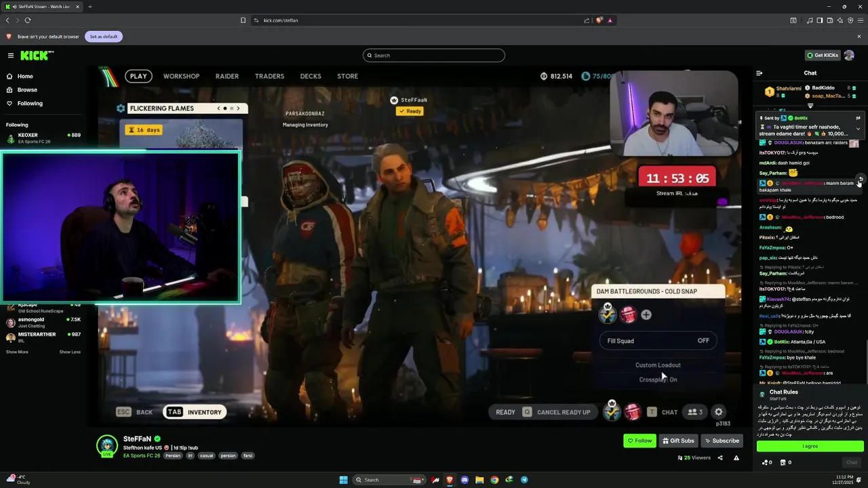Open INVENTORY with TAB in game
The width and height of the screenshot is (868, 488).
point(194,412)
